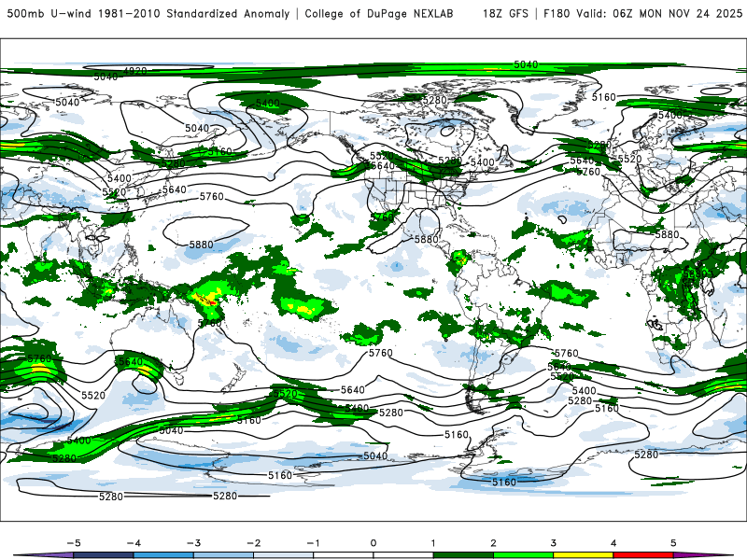This screenshot has width=747, height=560.
Task: Click the purple colorbar tip beyond 5
Action: (x=700, y=555)
